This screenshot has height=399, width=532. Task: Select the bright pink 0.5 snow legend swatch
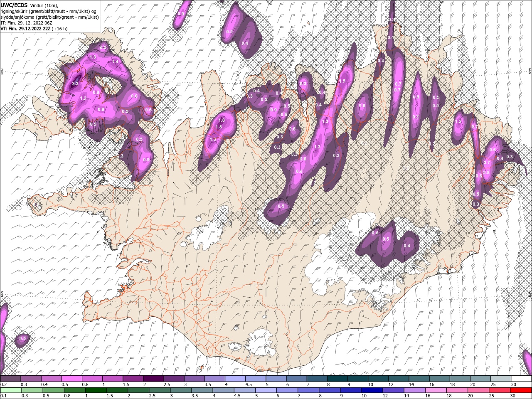point(71,379)
